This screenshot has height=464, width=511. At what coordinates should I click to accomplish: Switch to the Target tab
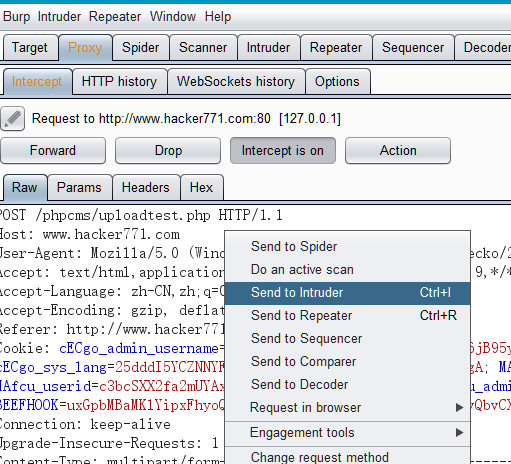[x=30, y=48]
